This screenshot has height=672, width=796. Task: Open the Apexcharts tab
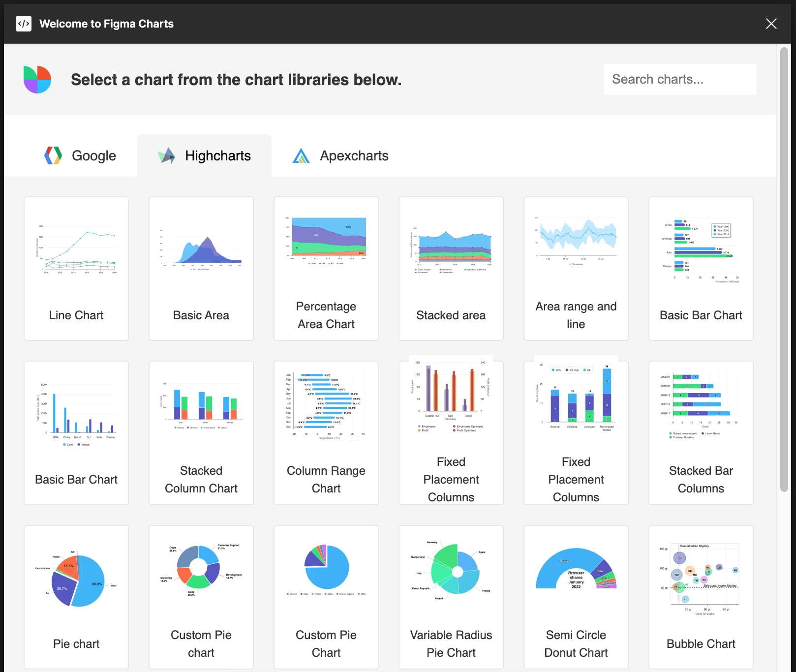[340, 155]
